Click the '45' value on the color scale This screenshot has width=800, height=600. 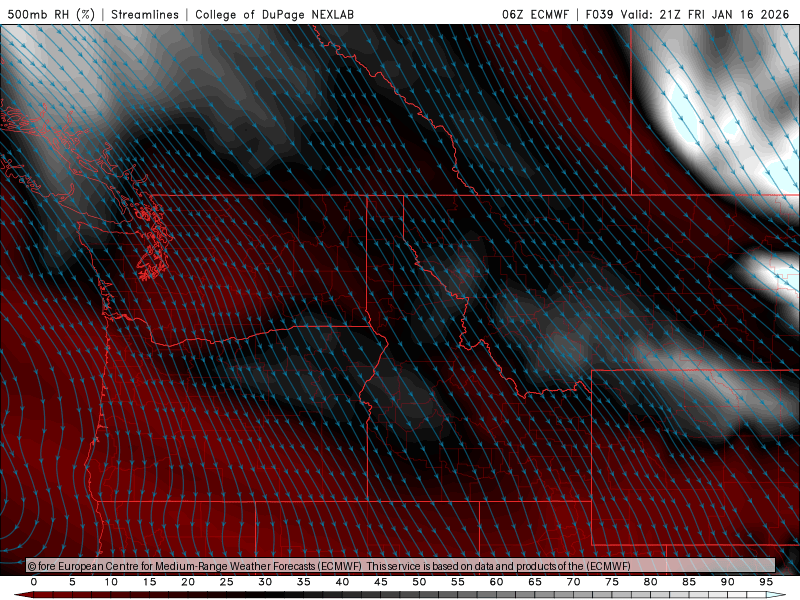(x=381, y=582)
